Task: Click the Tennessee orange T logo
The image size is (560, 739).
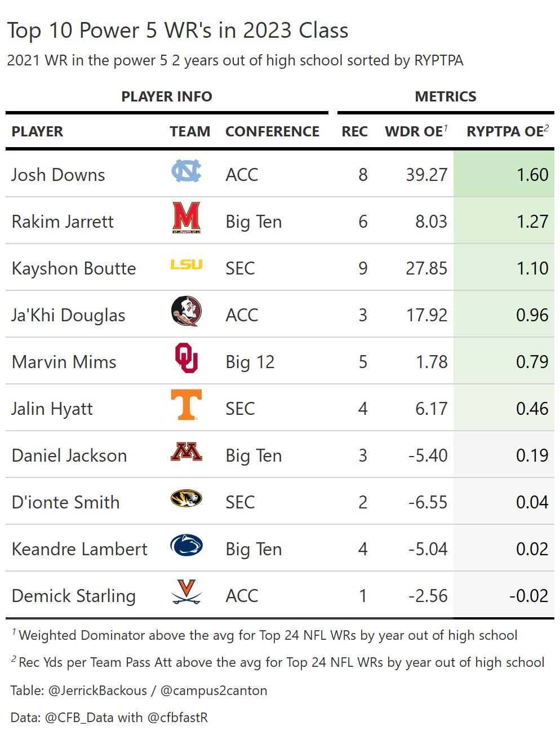Action: [186, 405]
